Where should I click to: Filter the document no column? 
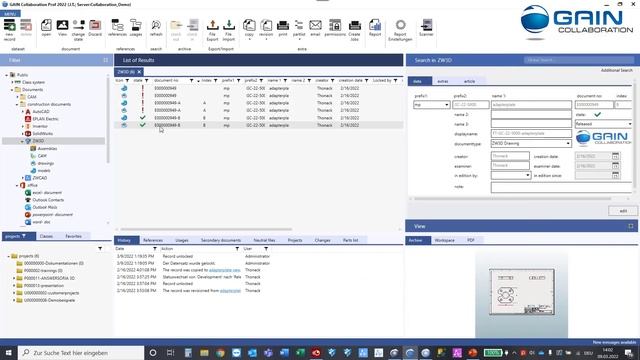pyautogui.click(x=191, y=80)
